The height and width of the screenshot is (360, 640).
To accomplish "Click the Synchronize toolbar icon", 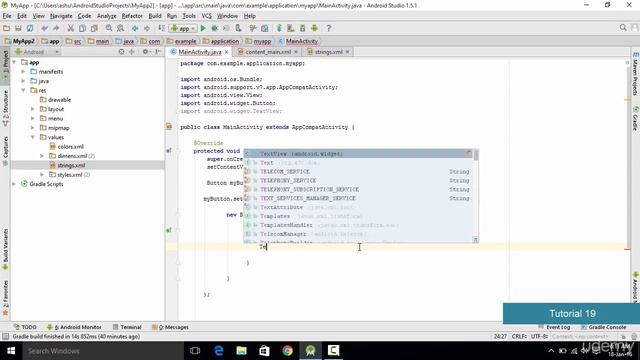I will (x=30, y=28).
